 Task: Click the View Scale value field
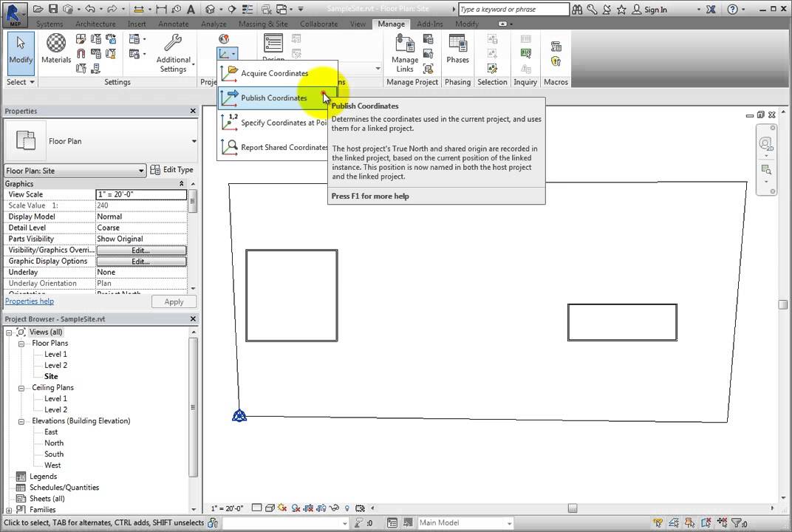pyautogui.click(x=141, y=194)
